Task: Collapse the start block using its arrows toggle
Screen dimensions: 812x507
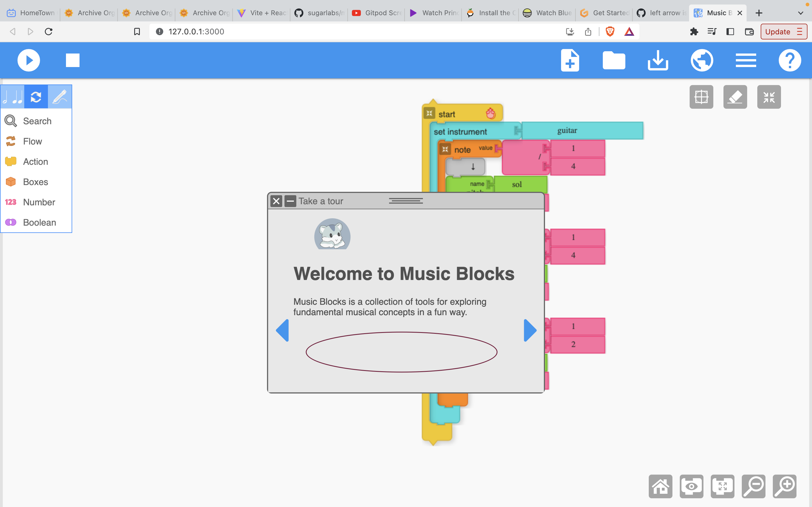Action: pos(429,113)
